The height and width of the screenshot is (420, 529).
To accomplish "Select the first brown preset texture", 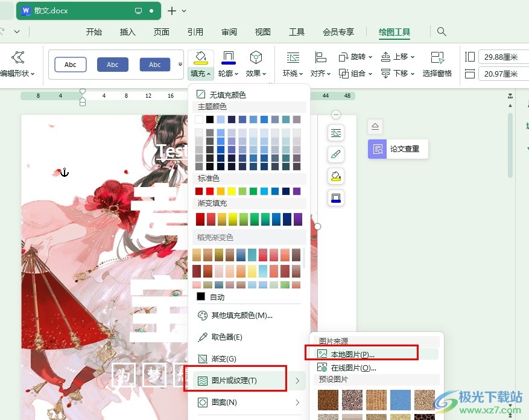I will pyautogui.click(x=328, y=399).
